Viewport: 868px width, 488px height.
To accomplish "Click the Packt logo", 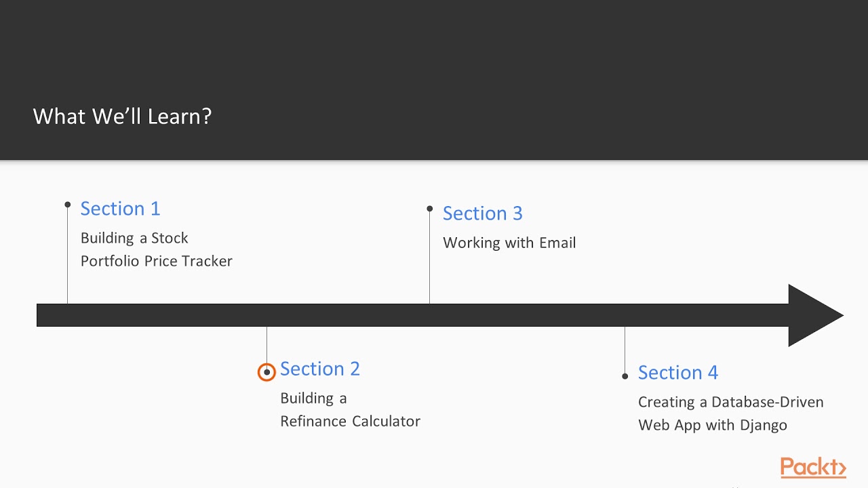I will [812, 468].
